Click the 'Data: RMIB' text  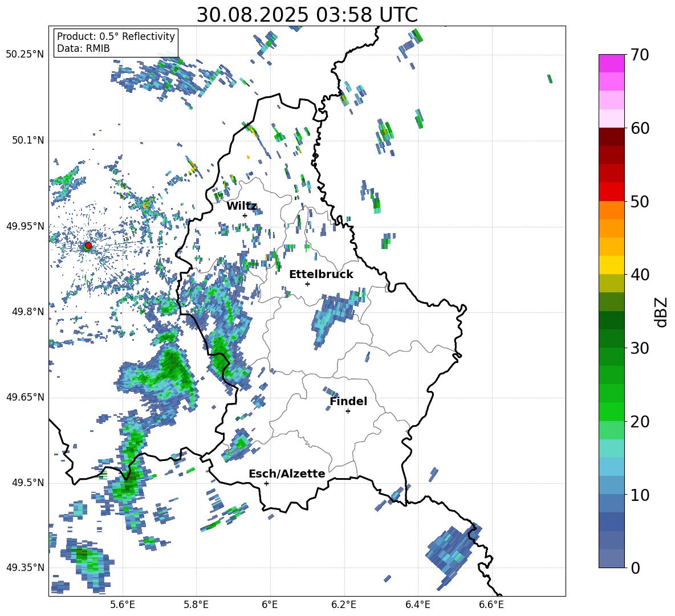tap(83, 48)
